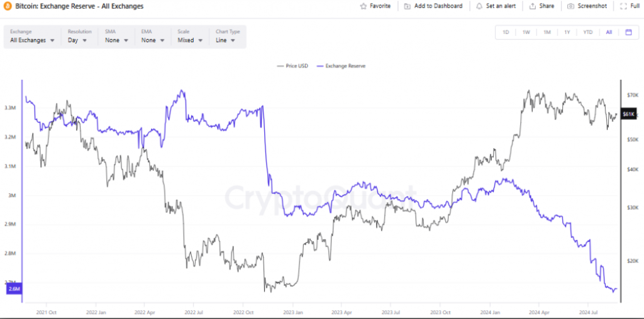
Task: Select the YTD time range tab
Action: (x=588, y=32)
